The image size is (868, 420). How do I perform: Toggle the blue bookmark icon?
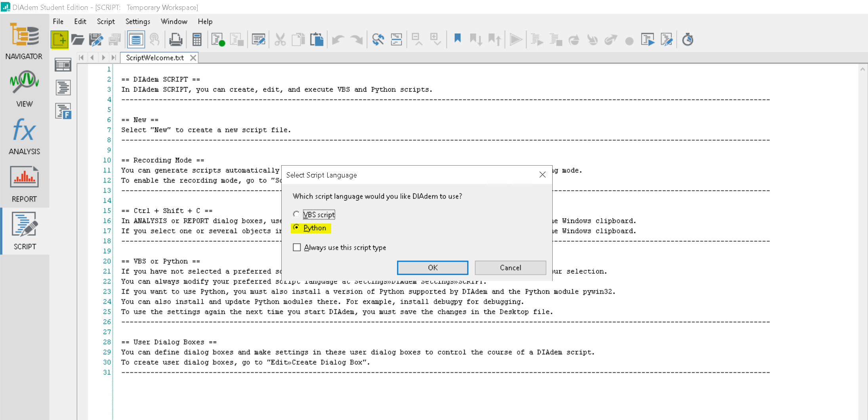(x=458, y=38)
